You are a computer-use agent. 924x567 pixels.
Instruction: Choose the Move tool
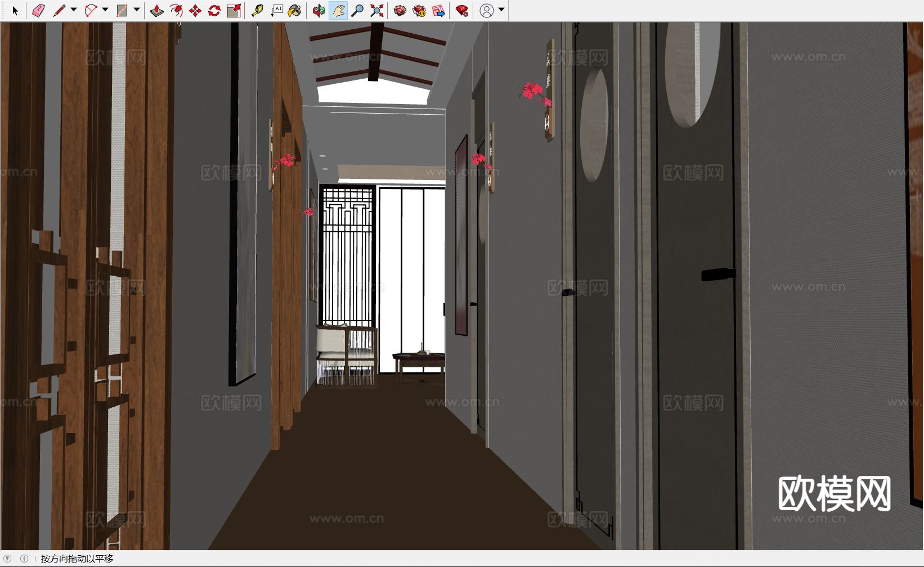coord(195,11)
